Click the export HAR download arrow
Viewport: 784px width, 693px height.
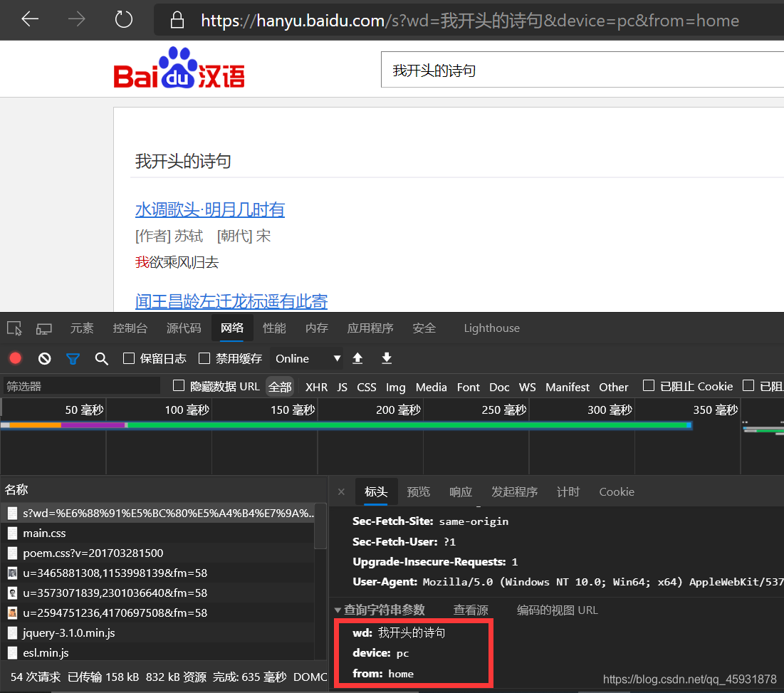(387, 358)
